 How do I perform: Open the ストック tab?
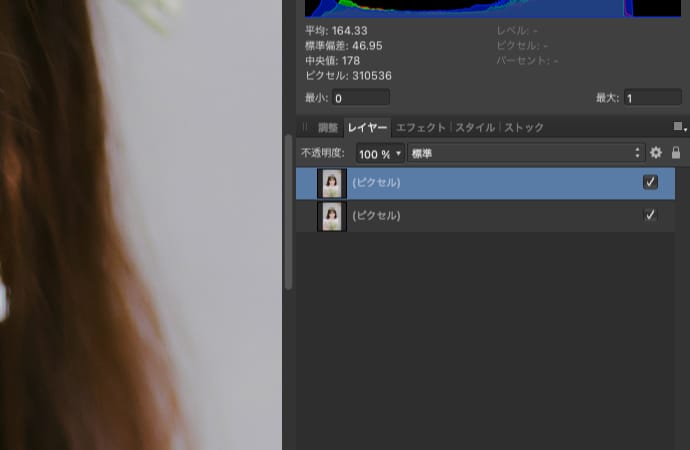(x=524, y=128)
